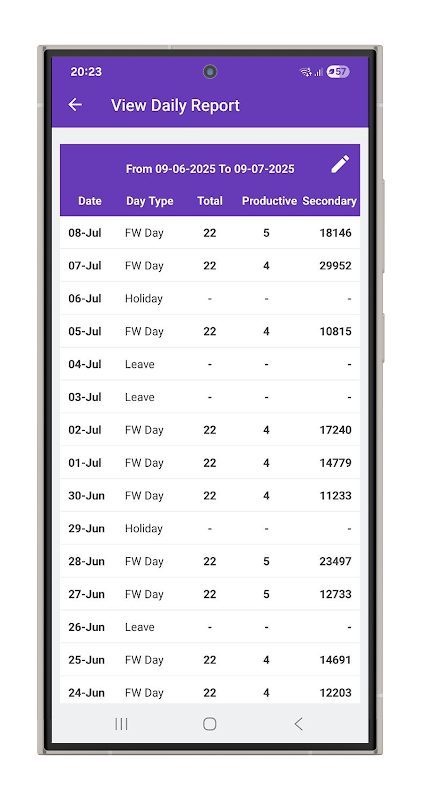Tap the date range text 09-06-2025 to 09-07-2025
Viewport: 422px width, 800px height.
(x=210, y=169)
